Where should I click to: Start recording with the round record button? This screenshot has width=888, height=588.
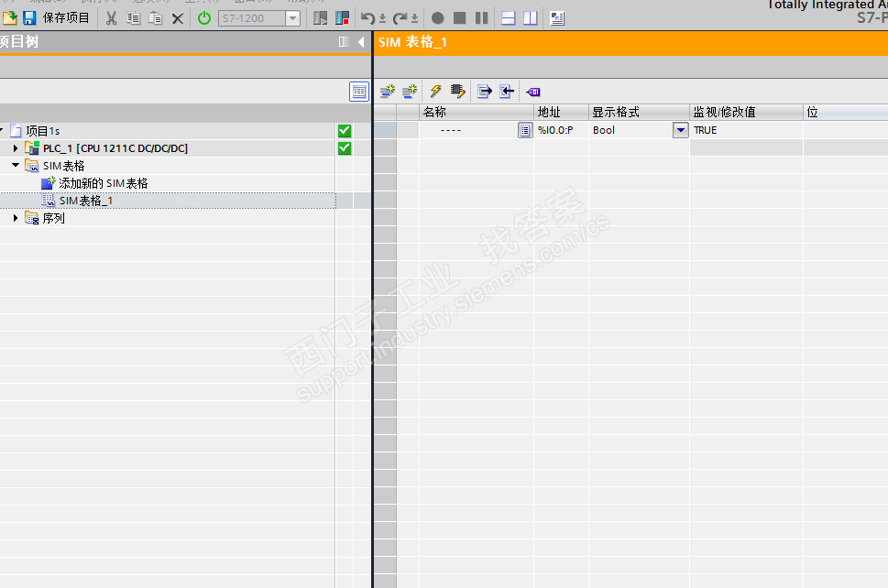point(438,18)
